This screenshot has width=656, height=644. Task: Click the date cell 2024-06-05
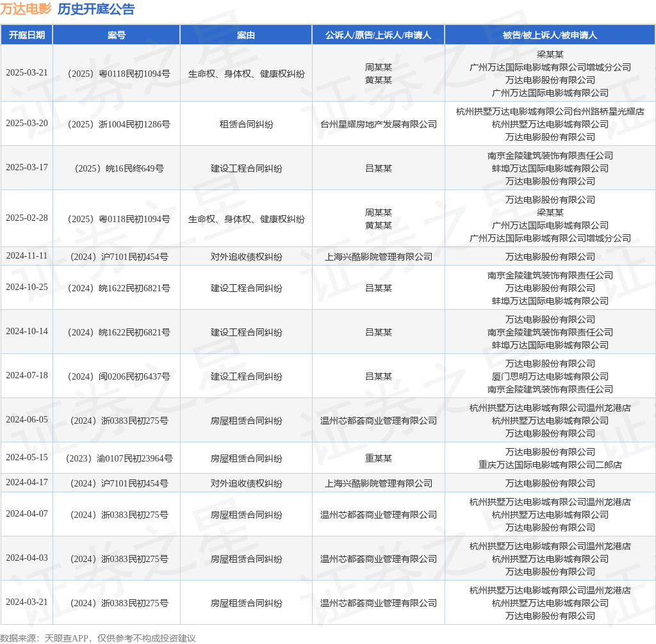pyautogui.click(x=27, y=419)
